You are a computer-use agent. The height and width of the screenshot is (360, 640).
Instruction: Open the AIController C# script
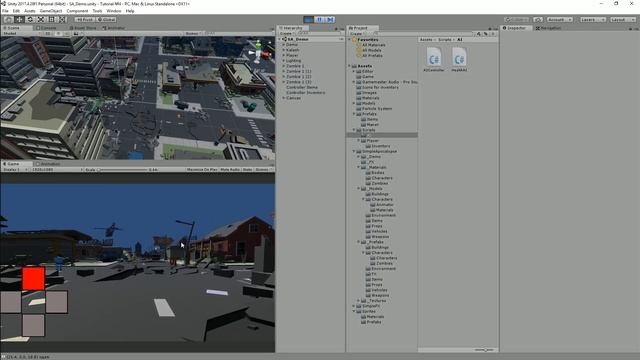click(x=434, y=59)
